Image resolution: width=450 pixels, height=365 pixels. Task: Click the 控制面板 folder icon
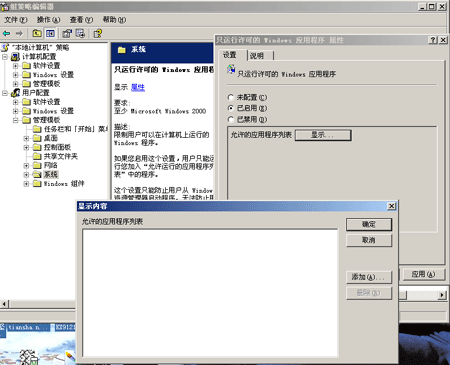tap(37, 147)
